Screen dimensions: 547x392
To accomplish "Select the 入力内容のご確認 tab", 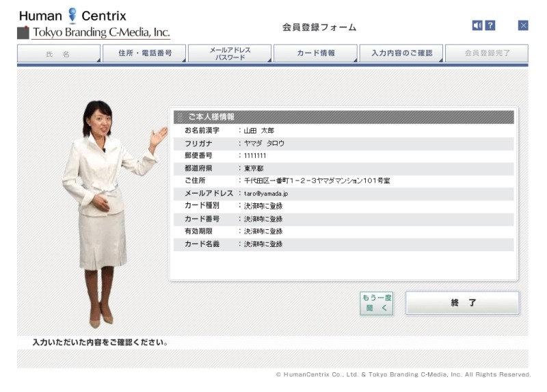I will click(x=401, y=53).
